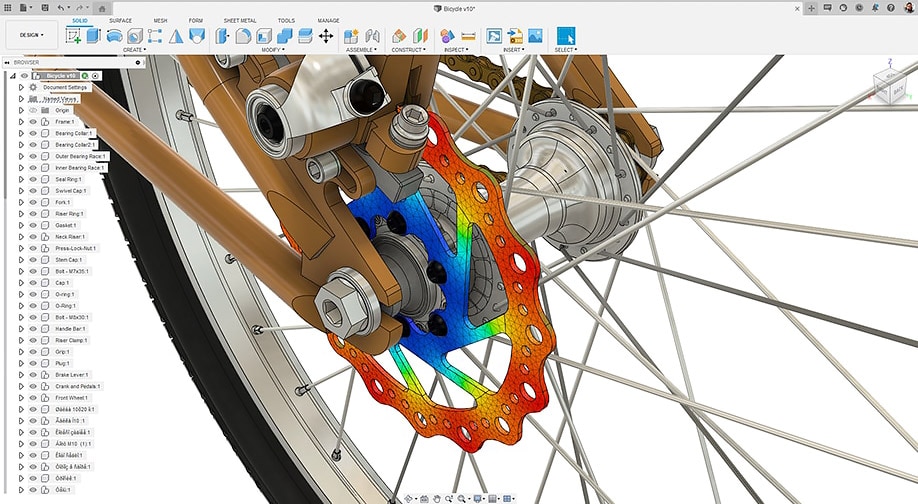Expand the Front Wheel:1 component
918x504 pixels.
[x=21, y=397]
